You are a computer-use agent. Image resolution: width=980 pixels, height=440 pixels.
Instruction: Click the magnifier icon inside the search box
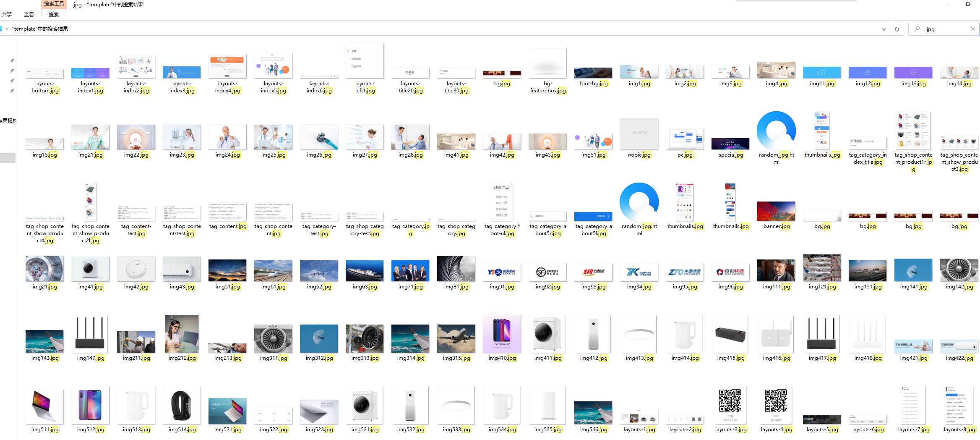(x=917, y=29)
